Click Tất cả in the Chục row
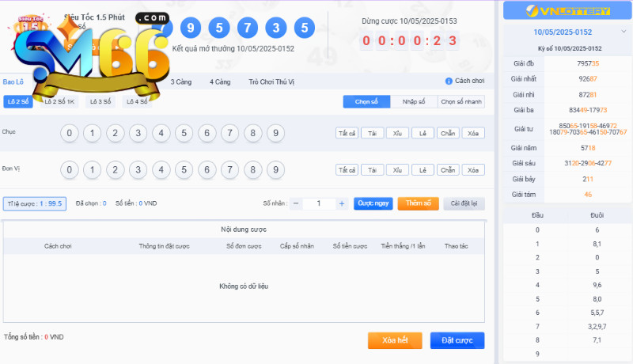This screenshot has height=364, width=633. pyautogui.click(x=347, y=133)
